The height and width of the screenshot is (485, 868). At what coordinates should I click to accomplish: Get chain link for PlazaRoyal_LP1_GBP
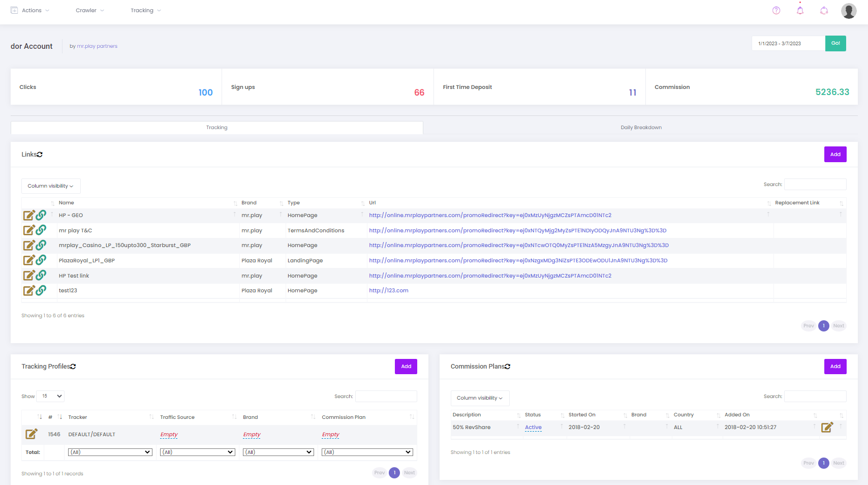(x=41, y=260)
